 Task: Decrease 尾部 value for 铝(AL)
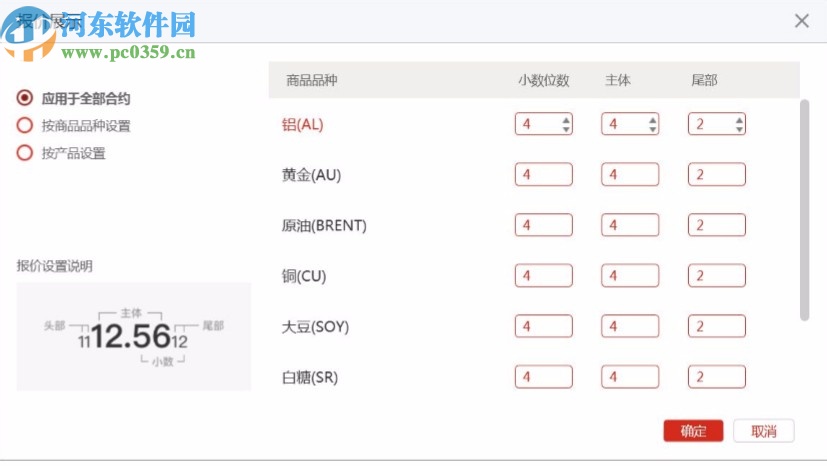pos(739,129)
